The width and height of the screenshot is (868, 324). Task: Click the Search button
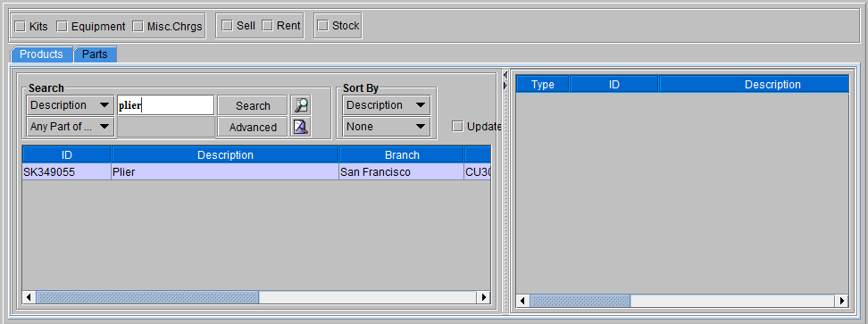(253, 105)
